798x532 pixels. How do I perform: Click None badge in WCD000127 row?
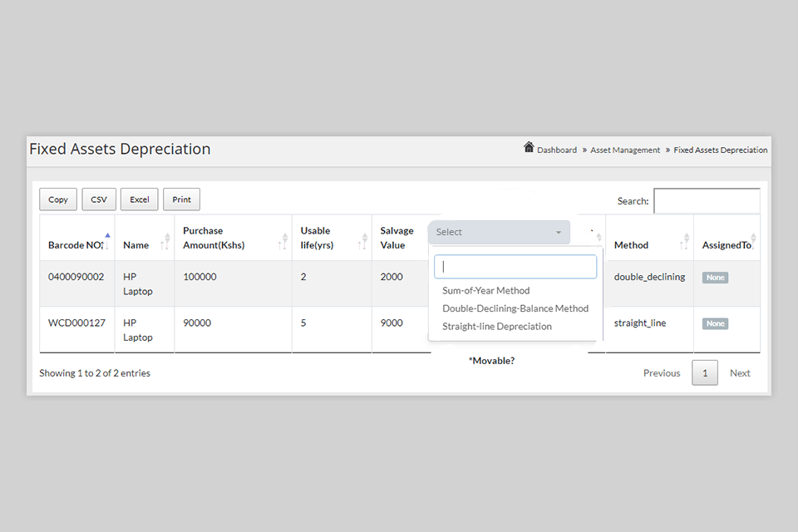pos(715,324)
